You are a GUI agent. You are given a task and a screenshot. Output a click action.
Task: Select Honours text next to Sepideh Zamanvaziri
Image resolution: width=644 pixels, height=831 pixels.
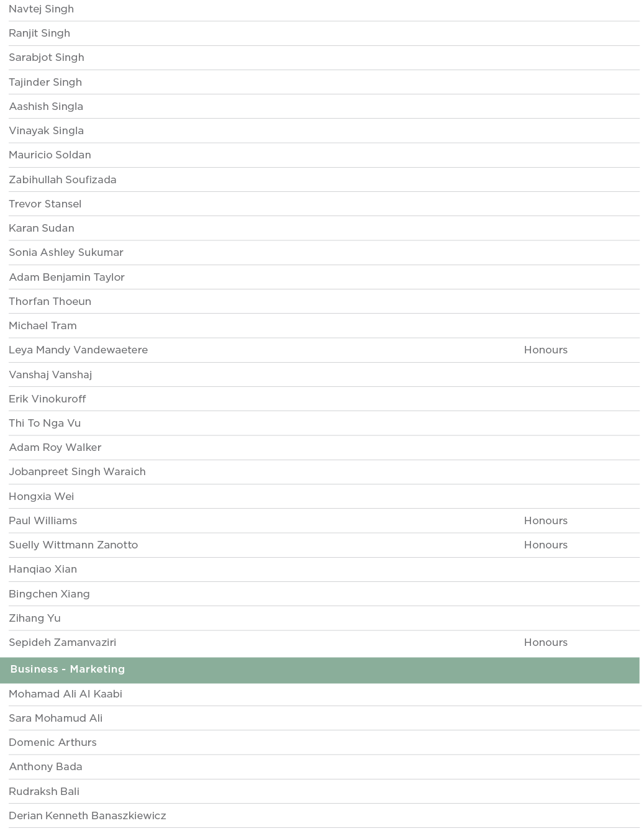[x=545, y=642]
